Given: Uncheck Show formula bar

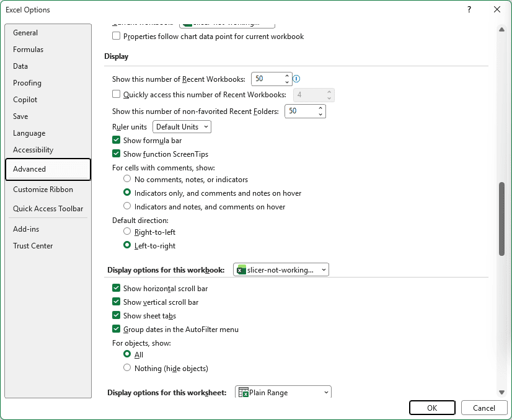Looking at the screenshot, I should click(117, 141).
